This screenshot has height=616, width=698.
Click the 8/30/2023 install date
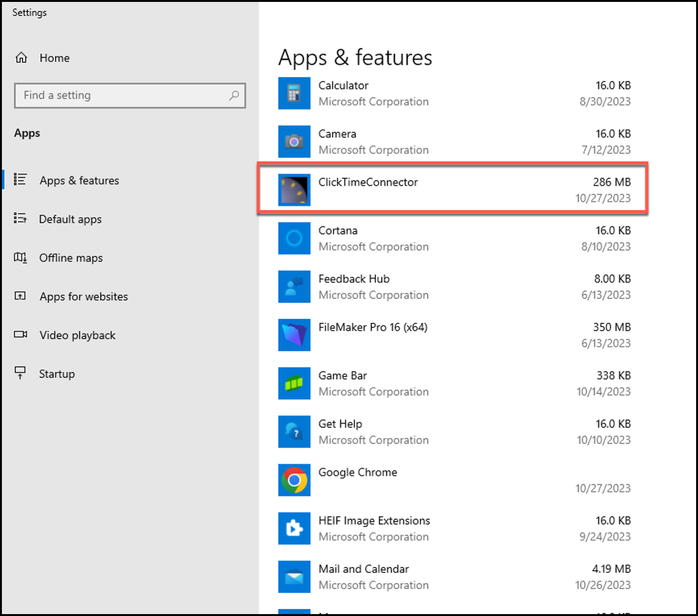605,102
